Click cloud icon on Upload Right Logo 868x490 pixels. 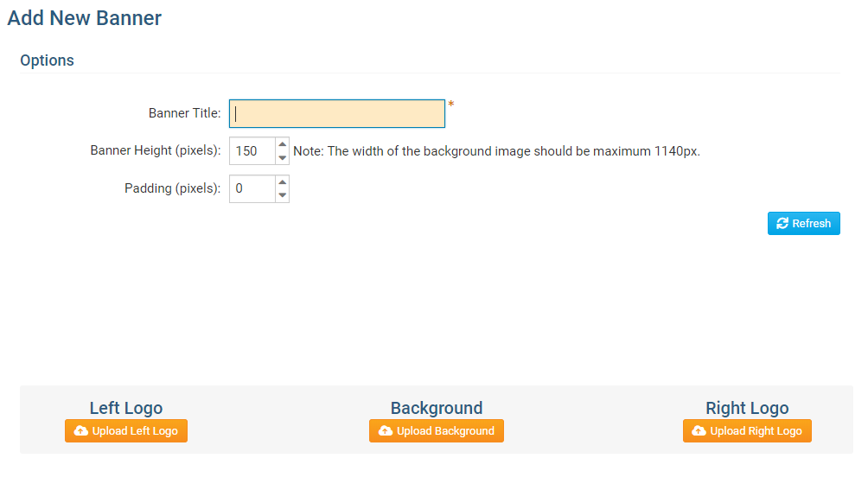click(x=699, y=431)
